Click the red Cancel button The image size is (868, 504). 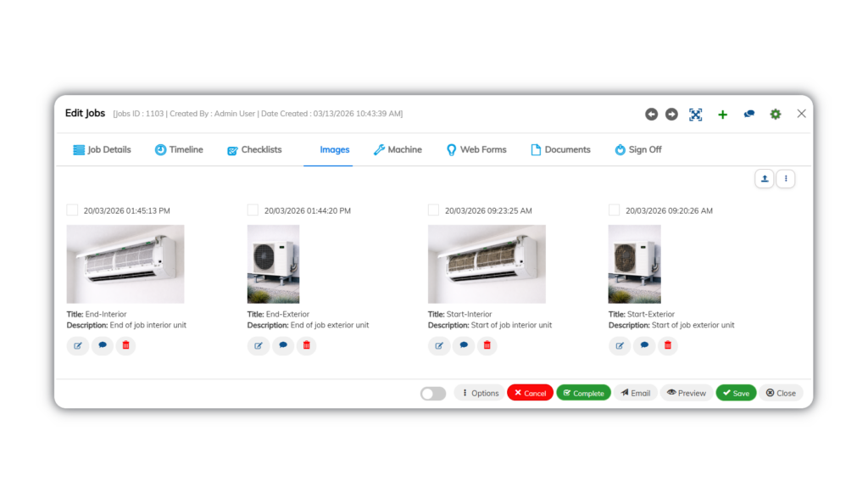coord(530,393)
